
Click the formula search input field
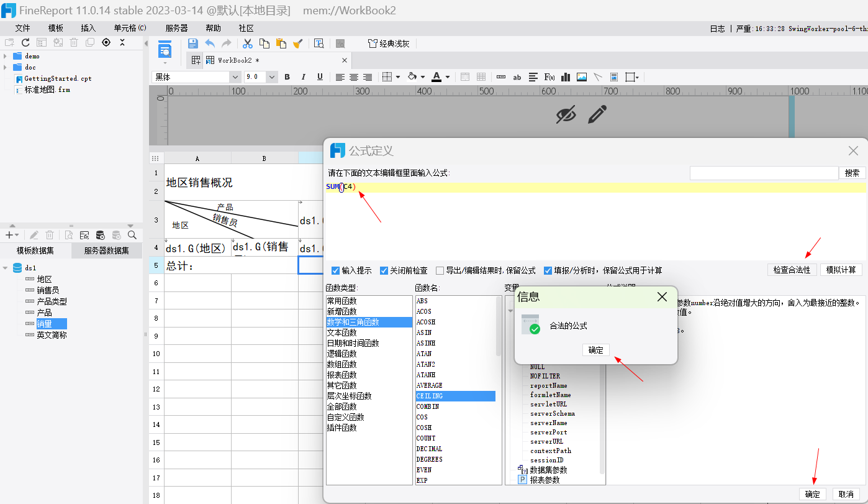764,173
